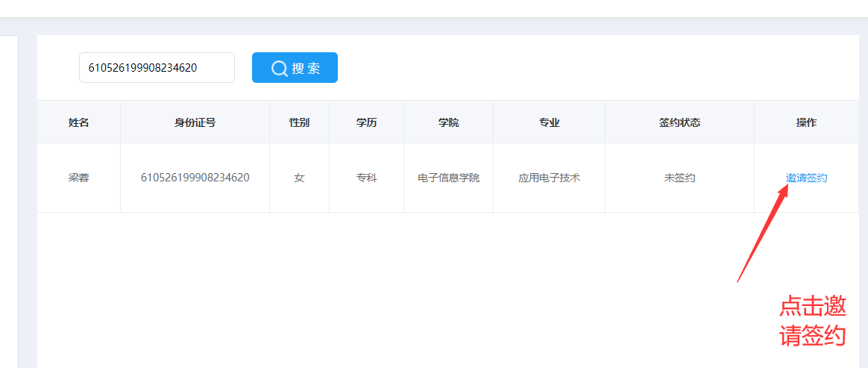Click the ID number cell in the result row
Viewport: 868px width, 368px height.
point(195,178)
